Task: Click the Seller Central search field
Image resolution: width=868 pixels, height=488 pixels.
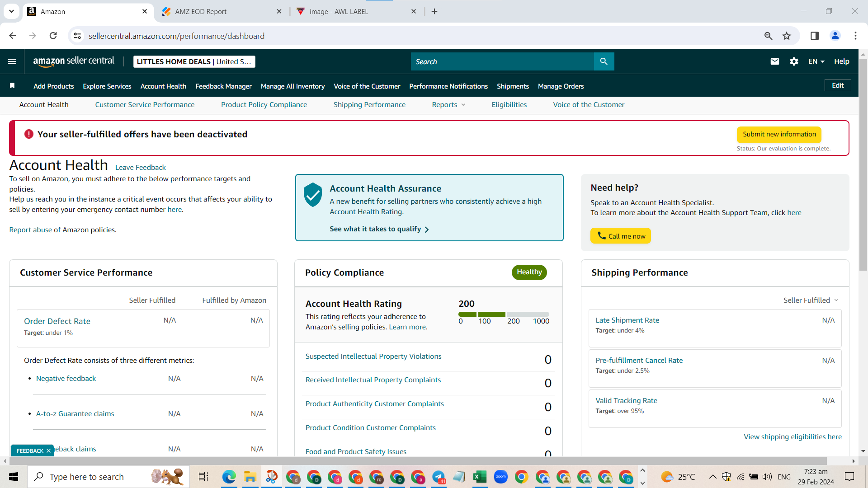Action: [502, 61]
